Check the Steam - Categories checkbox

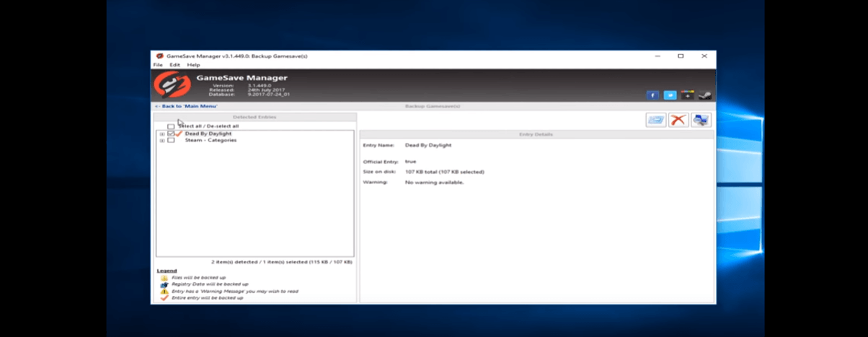tap(171, 141)
